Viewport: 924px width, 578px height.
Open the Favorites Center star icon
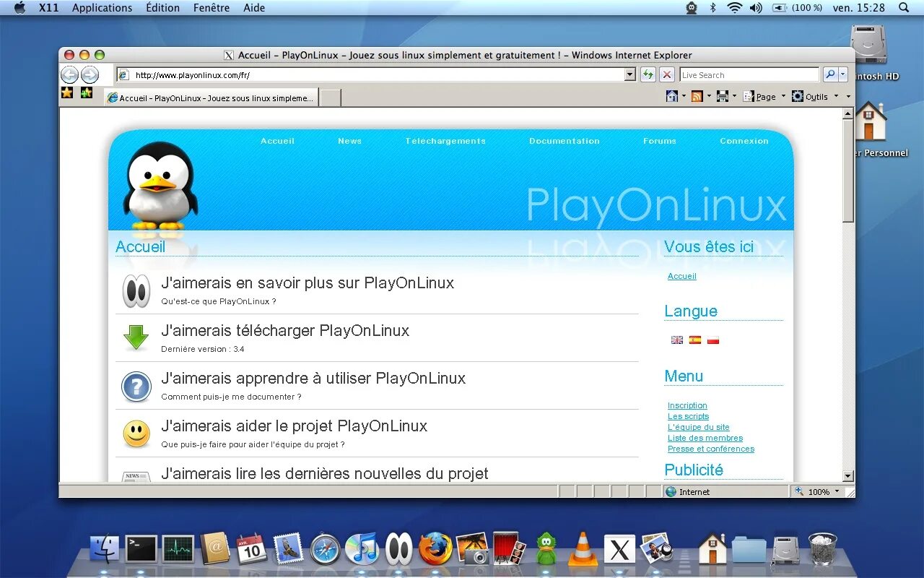tap(67, 92)
